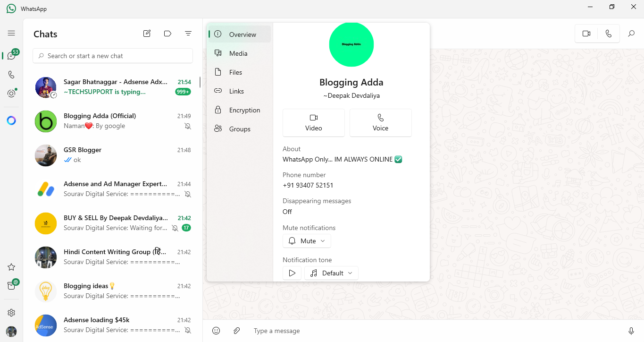The image size is (644, 342).
Task: Click the Blogging ideas lightbulb avatar
Action: tap(46, 291)
